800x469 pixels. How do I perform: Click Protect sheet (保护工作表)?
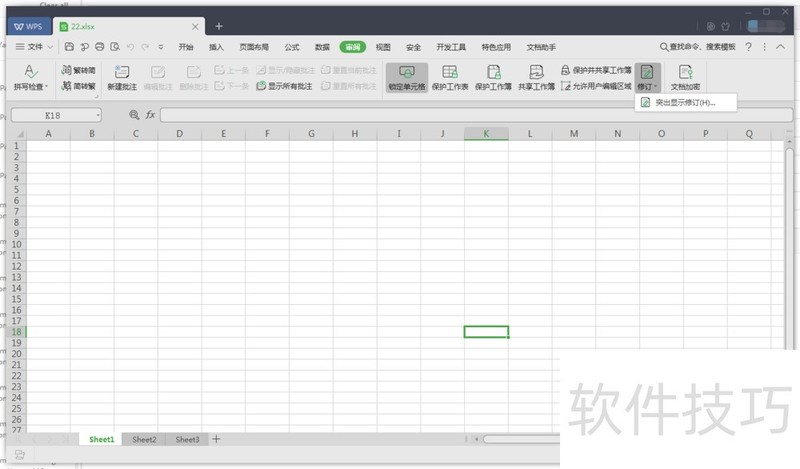pos(450,78)
